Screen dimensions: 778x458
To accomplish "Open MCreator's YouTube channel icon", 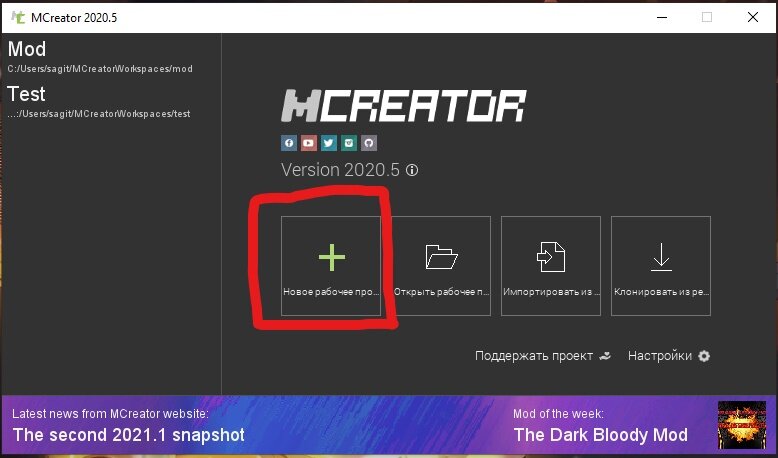I will tap(309, 143).
